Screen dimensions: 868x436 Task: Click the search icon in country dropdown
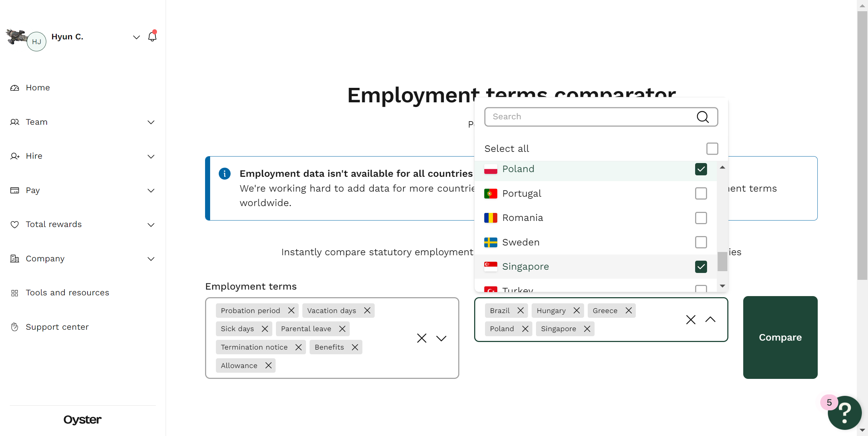[703, 117]
